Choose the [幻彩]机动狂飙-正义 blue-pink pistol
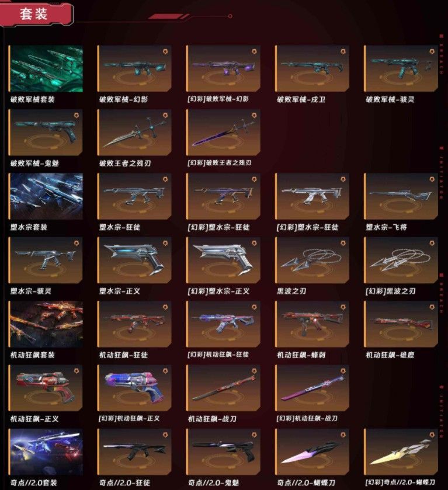 tap(134, 388)
